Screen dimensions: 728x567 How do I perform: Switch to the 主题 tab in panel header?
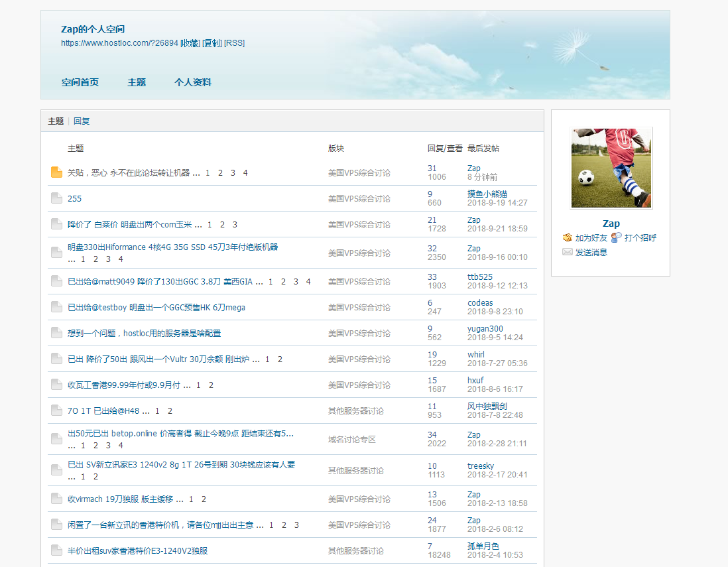(x=56, y=121)
